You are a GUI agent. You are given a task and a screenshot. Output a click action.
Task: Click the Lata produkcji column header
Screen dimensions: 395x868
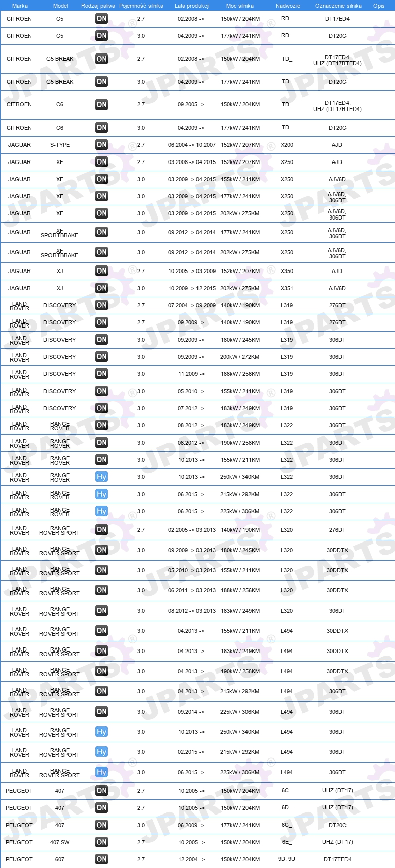coord(192,6)
